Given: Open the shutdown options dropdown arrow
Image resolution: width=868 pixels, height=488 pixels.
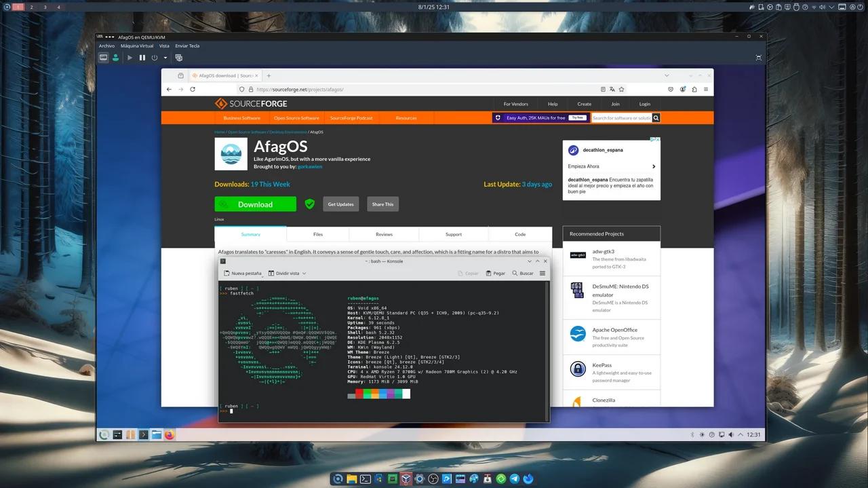Looking at the screenshot, I should coord(165,58).
